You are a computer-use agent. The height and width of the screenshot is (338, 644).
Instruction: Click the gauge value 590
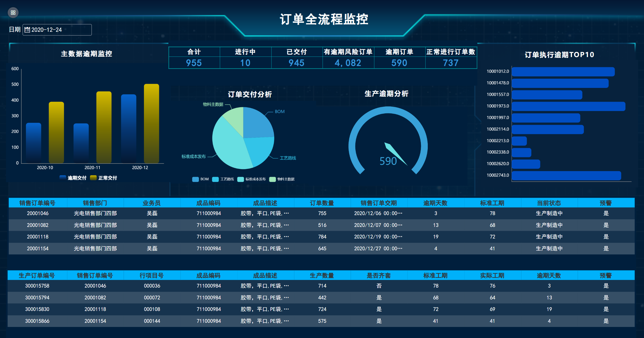pyautogui.click(x=388, y=161)
